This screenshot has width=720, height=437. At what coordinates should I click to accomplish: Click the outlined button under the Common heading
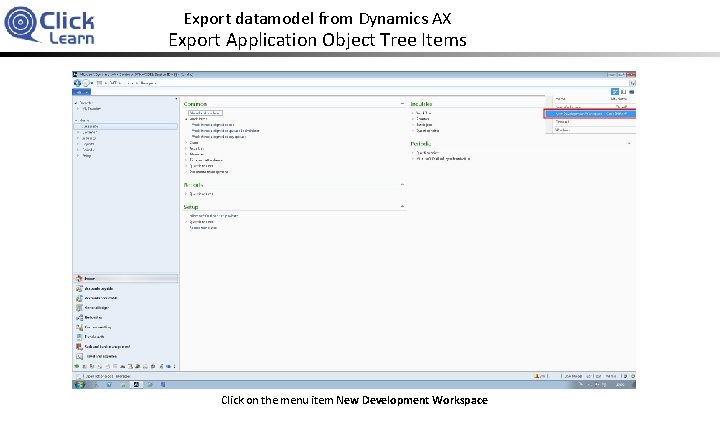pos(205,113)
